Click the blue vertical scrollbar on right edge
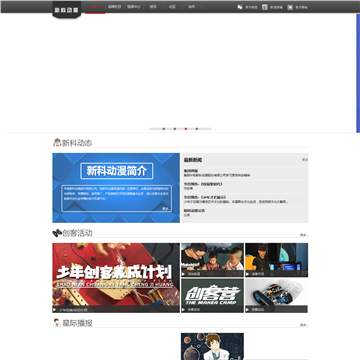The width and height of the screenshot is (360, 360). click(358, 73)
